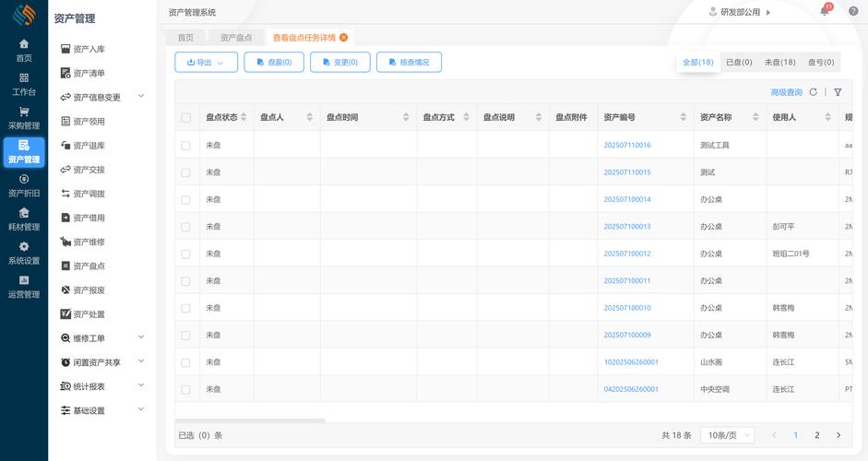The width and height of the screenshot is (868, 461).
Task: Check the row for asset 202507110016
Action: point(186,146)
